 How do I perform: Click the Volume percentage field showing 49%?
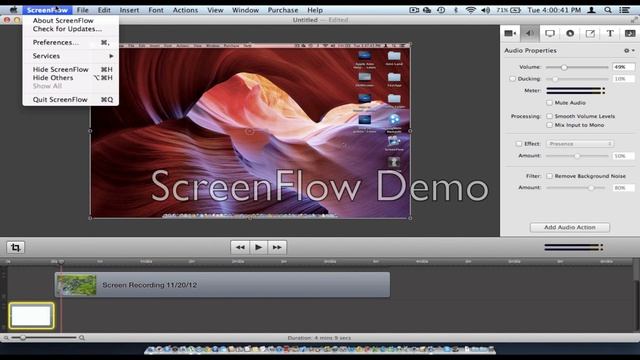tap(623, 67)
